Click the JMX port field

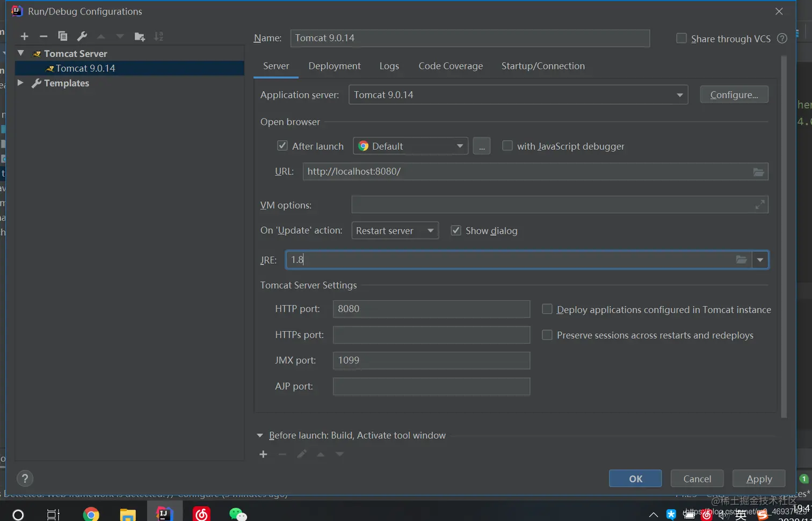(x=431, y=360)
